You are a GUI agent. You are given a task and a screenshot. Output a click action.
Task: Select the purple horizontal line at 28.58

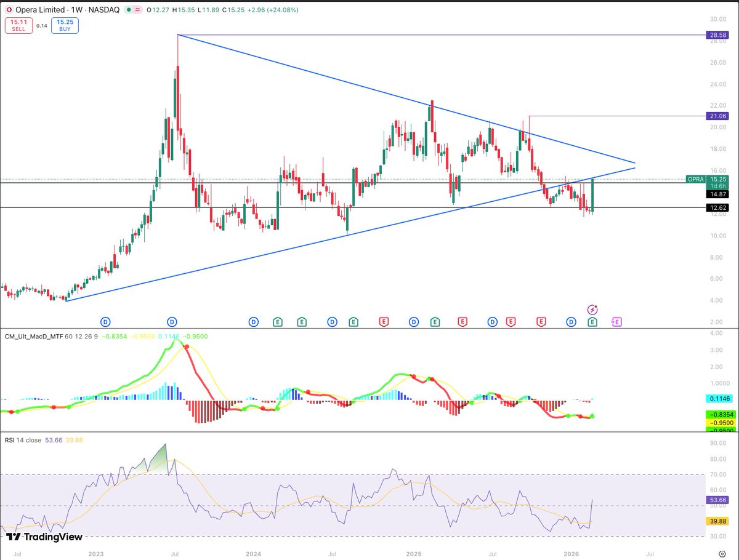(440, 36)
